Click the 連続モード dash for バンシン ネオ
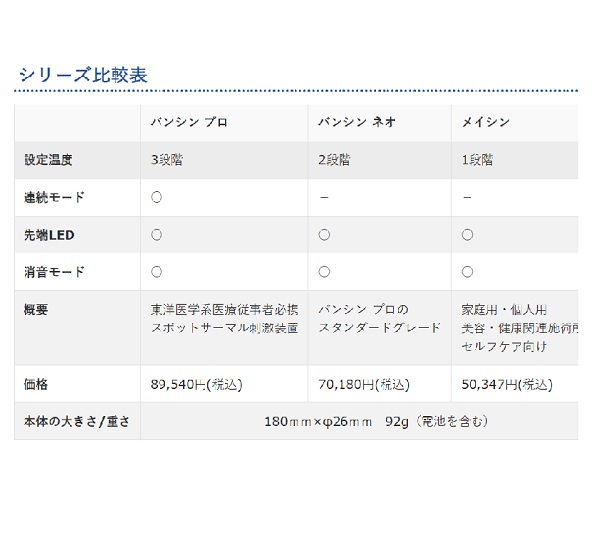This screenshot has width=600, height=552. coord(324,197)
